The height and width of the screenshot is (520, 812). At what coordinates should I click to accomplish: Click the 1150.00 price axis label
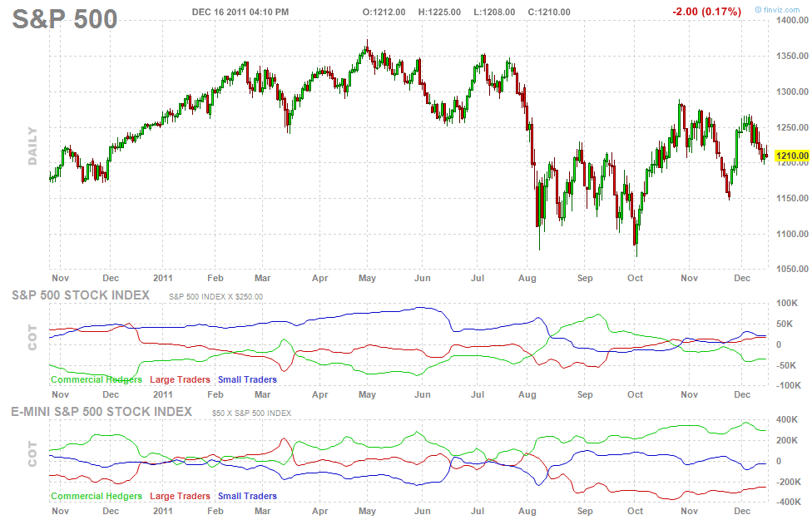pos(792,198)
